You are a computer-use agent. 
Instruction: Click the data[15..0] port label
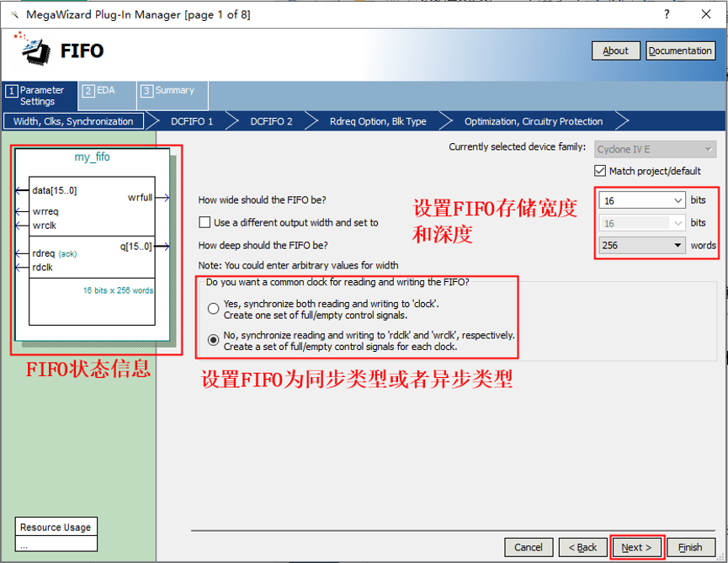pos(55,190)
